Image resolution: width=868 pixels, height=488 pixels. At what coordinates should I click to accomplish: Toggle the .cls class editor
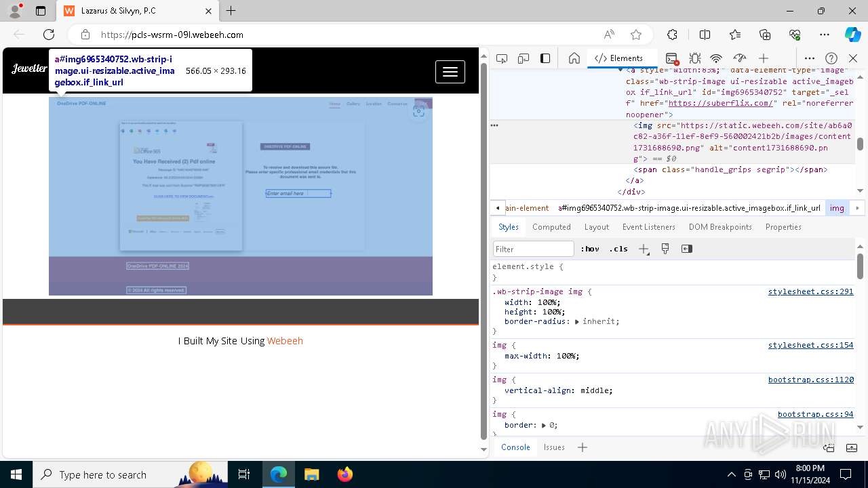pyautogui.click(x=618, y=249)
